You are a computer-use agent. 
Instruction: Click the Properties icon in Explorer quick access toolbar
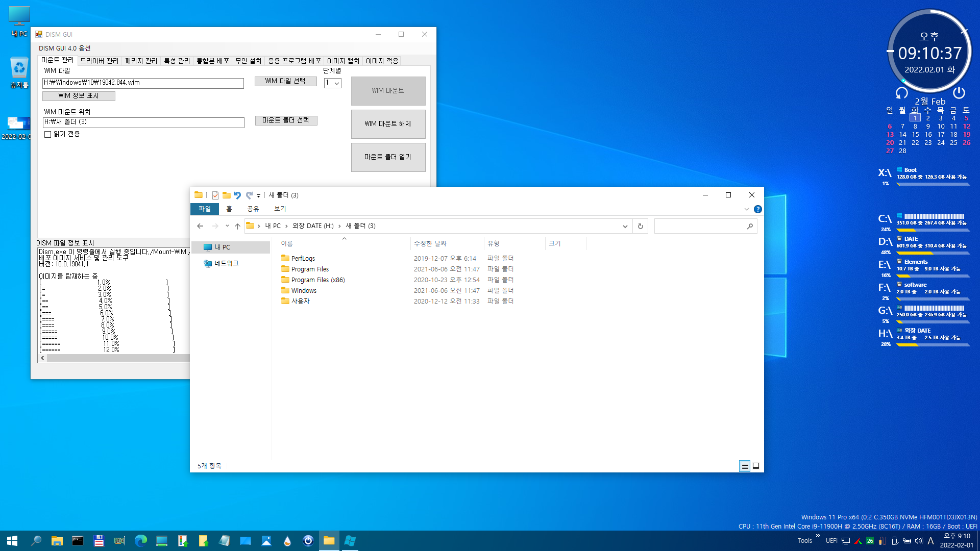pos(215,195)
